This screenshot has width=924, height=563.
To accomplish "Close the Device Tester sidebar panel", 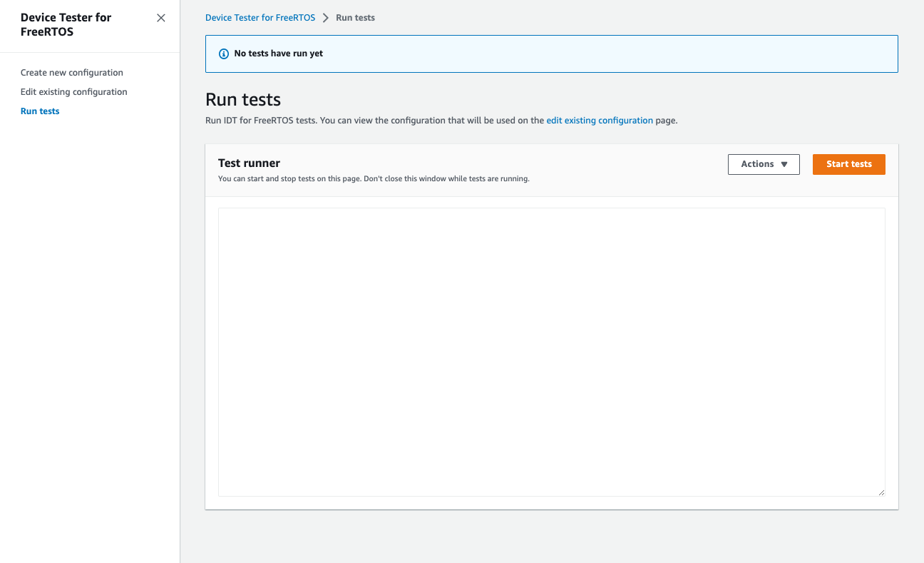I will 160,17.
